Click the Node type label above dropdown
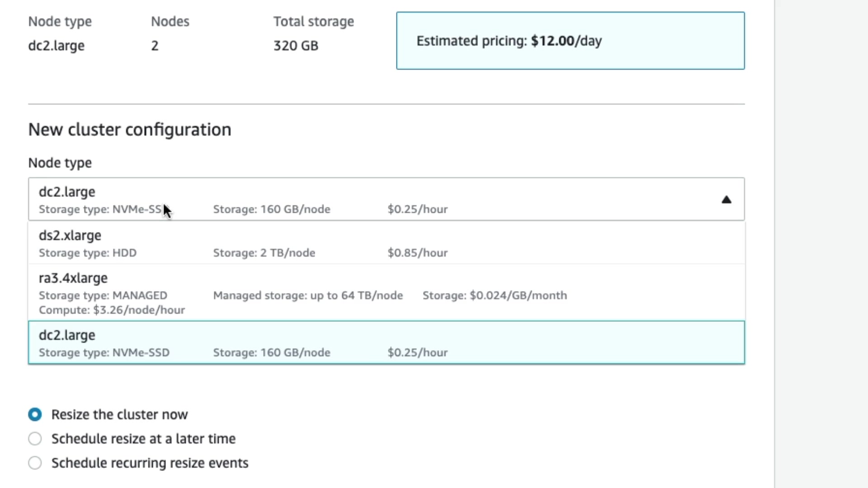This screenshot has height=488, width=868. [60, 163]
